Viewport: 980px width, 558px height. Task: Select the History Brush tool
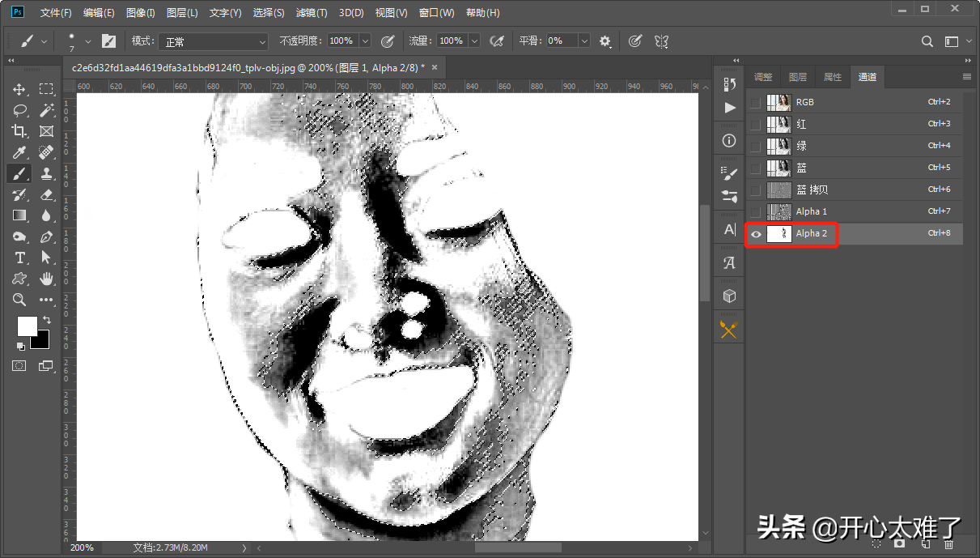click(x=19, y=194)
